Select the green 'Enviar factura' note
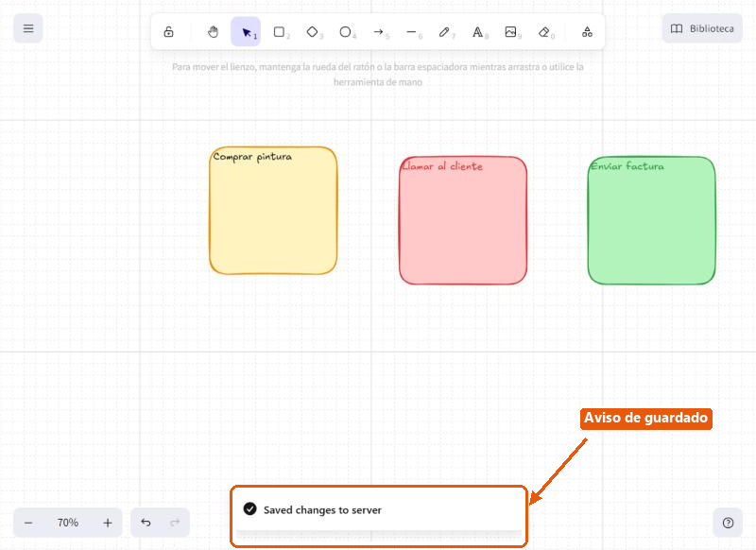 [x=651, y=220]
